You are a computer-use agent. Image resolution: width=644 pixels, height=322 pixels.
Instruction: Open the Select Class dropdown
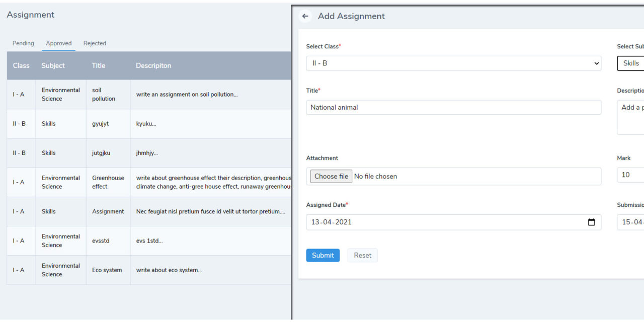tap(453, 63)
